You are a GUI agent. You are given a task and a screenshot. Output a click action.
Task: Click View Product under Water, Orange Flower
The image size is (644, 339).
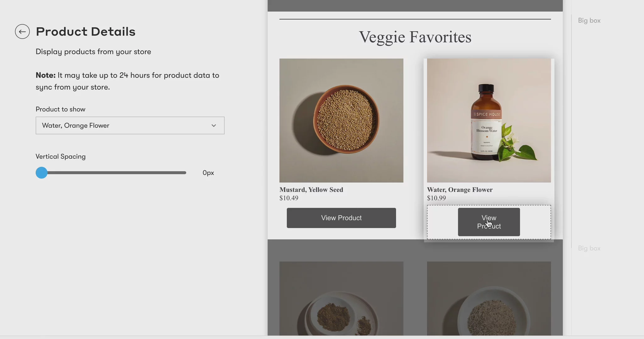click(489, 222)
